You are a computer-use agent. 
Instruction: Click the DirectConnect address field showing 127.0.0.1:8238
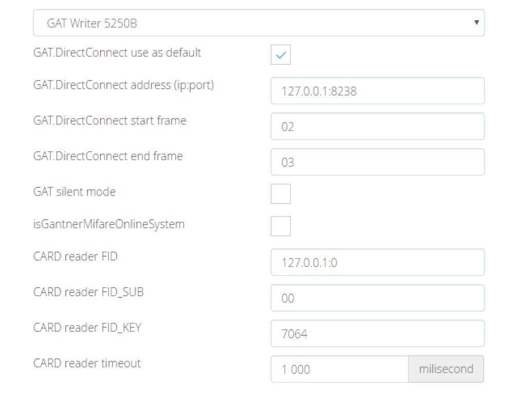(x=377, y=91)
